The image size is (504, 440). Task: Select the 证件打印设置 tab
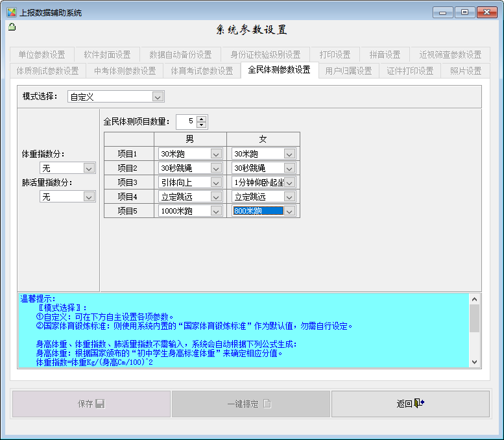[410, 71]
